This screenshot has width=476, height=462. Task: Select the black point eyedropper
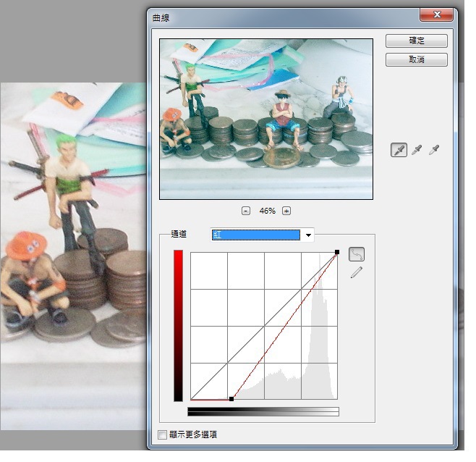point(399,150)
